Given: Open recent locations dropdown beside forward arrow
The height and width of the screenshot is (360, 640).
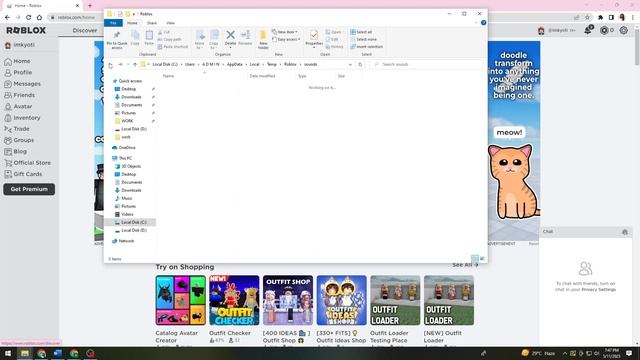Looking at the screenshot, I should tap(128, 64).
